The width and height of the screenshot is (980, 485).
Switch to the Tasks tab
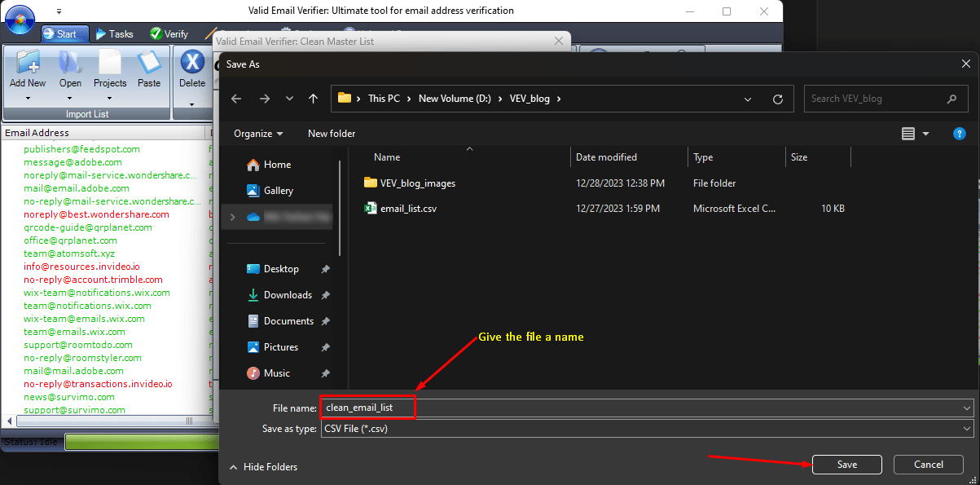[x=114, y=34]
